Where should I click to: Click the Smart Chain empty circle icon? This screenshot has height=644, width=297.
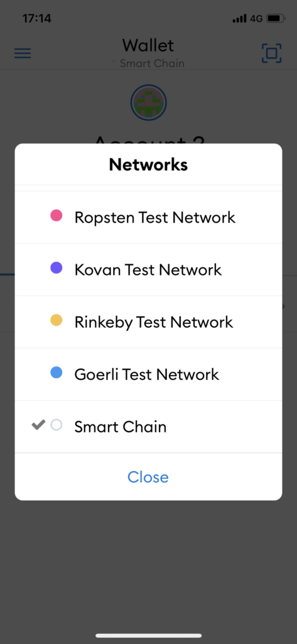[57, 425]
